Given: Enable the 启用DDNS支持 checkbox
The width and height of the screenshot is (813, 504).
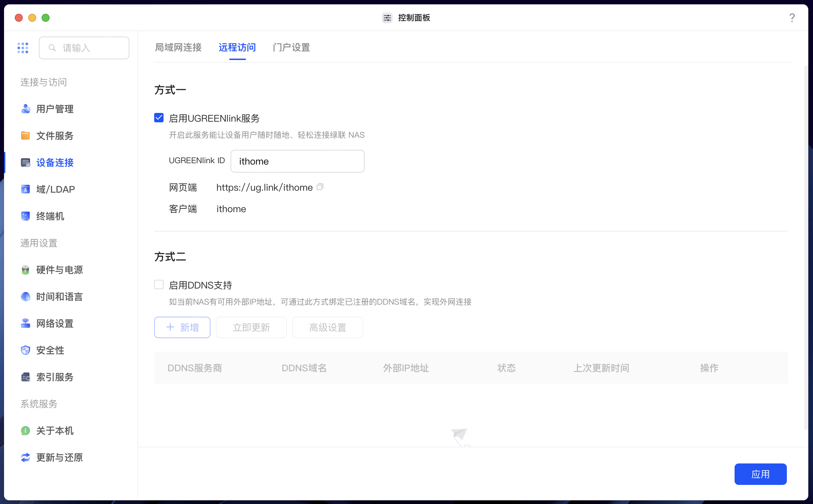Looking at the screenshot, I should (x=159, y=285).
